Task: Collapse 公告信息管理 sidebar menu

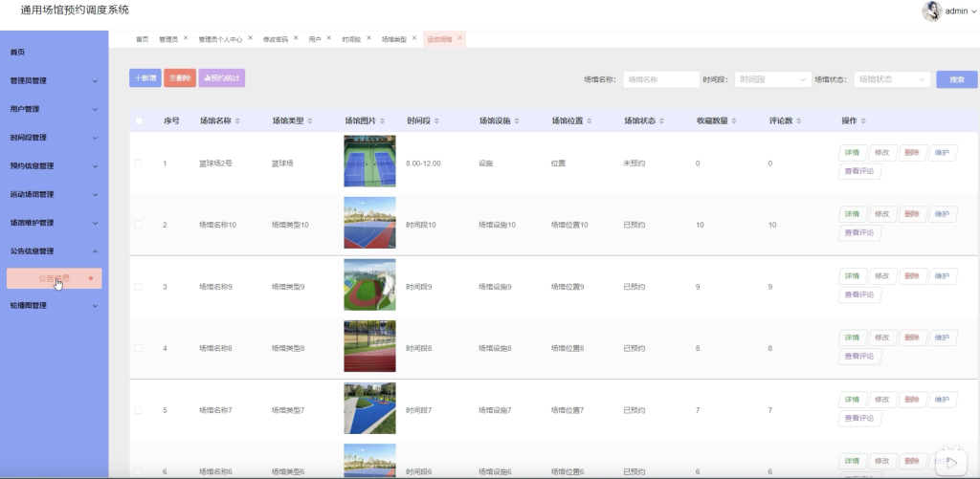Action: (x=54, y=251)
